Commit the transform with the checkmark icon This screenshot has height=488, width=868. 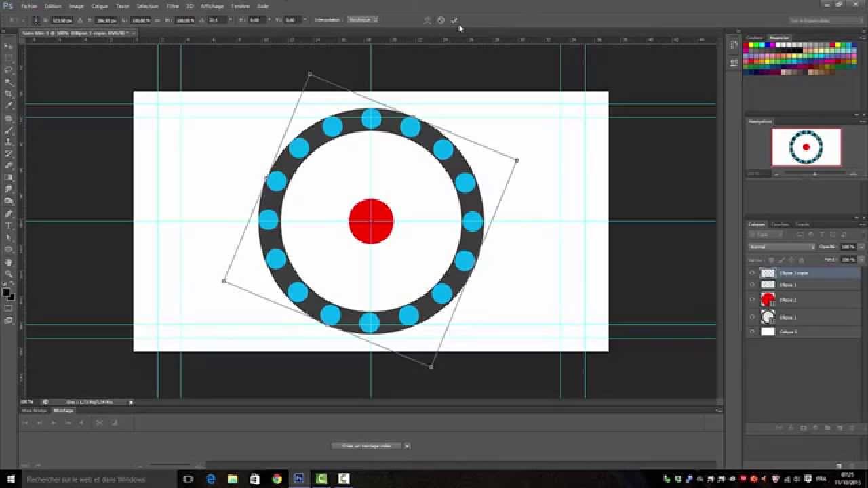click(x=454, y=20)
